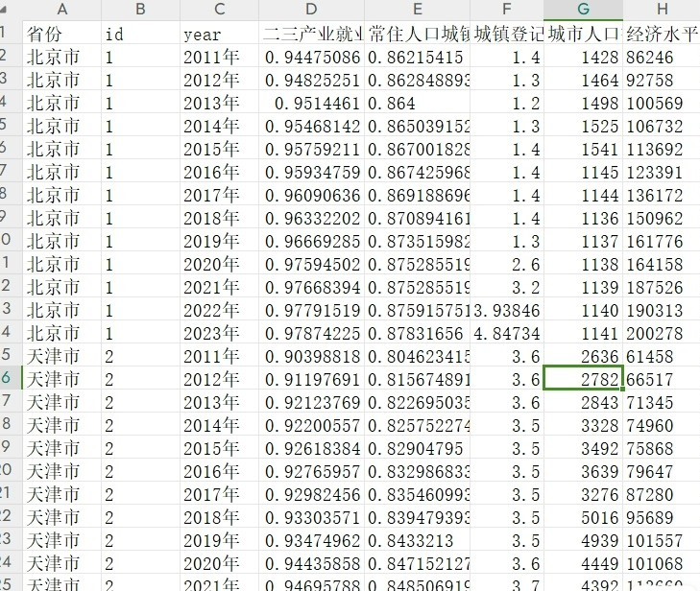Select cell with value 3.93846
This screenshot has width=700, height=591.
click(x=507, y=311)
